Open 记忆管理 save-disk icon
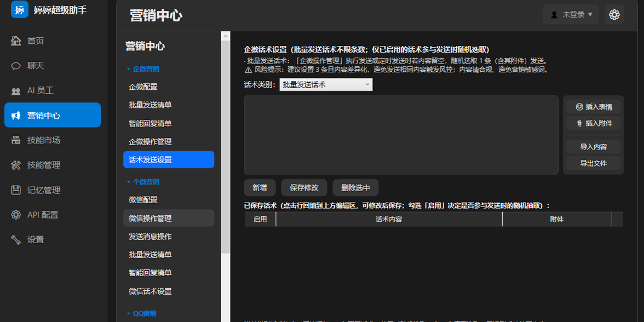The height and width of the screenshot is (322, 644). (x=16, y=190)
